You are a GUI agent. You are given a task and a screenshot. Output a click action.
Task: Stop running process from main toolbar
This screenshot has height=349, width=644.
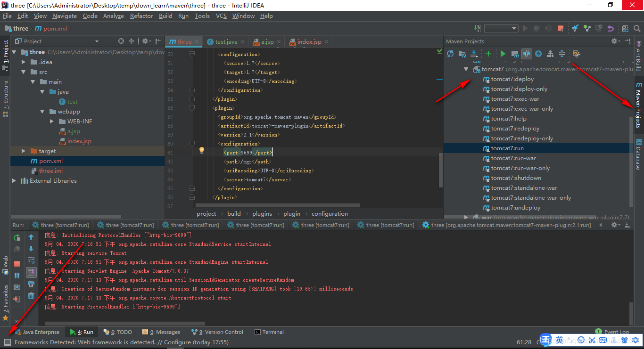(561, 28)
